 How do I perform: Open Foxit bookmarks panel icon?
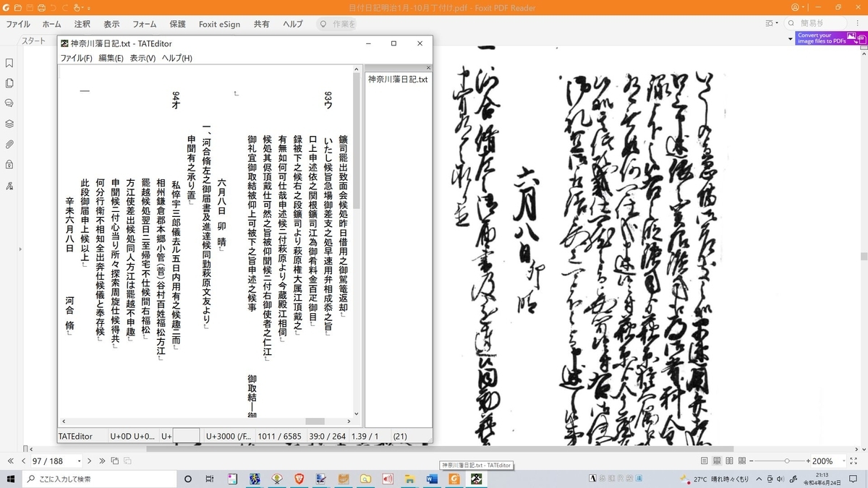point(9,64)
